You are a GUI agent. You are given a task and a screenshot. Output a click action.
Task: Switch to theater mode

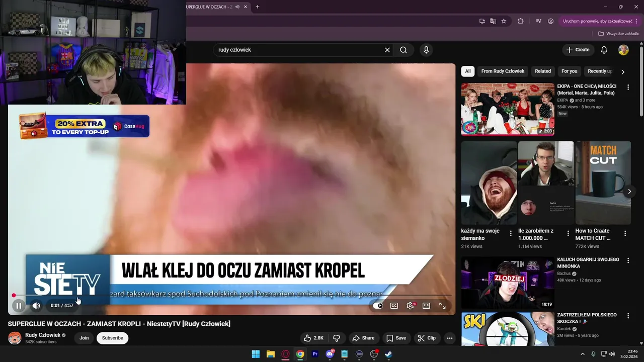coord(426,306)
